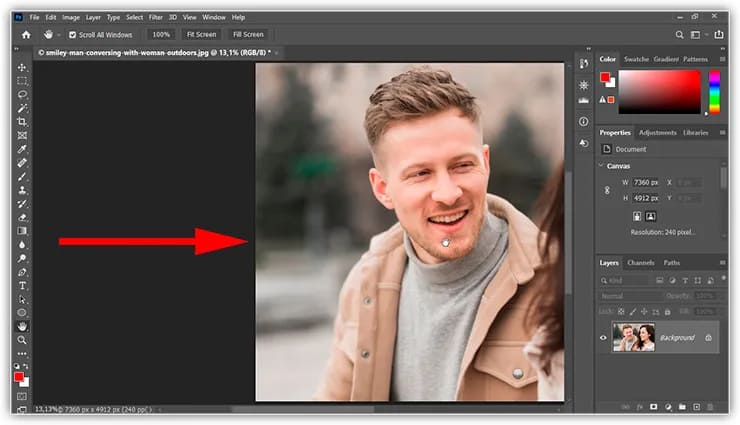This screenshot has width=740, height=425.
Task: Switch to the Channels tab
Action: pos(640,263)
